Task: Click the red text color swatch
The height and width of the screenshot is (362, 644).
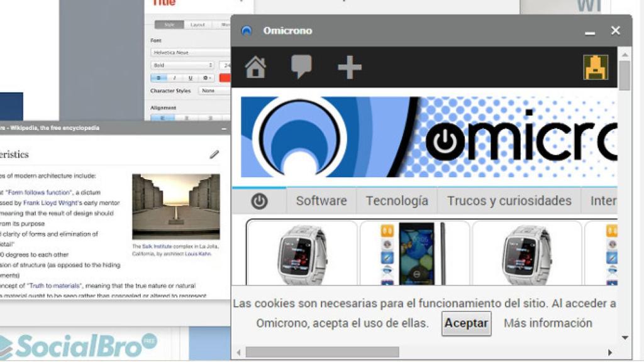Action: (x=225, y=78)
